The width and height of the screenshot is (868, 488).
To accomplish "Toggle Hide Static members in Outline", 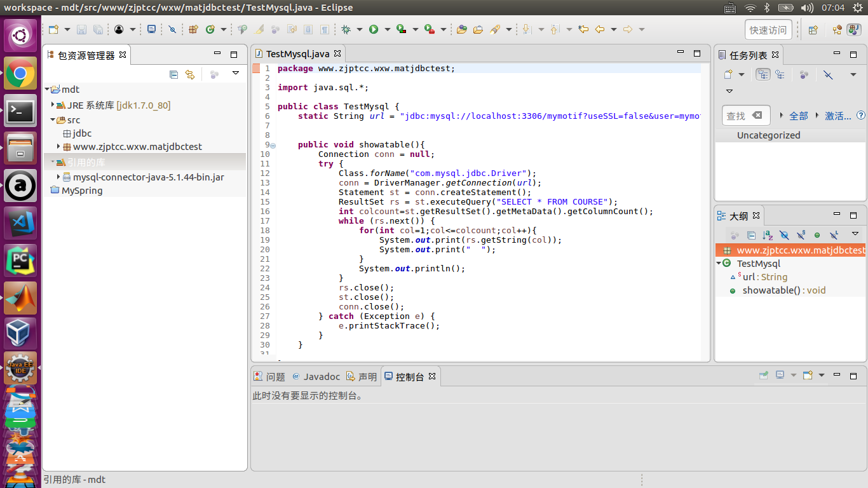I will 801,235.
